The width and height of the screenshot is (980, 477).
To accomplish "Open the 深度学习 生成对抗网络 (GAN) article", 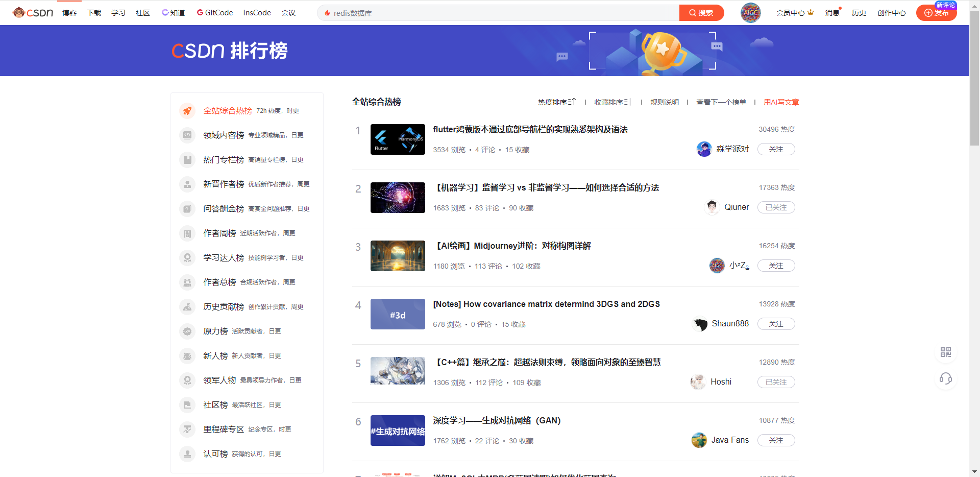I will coord(497,421).
